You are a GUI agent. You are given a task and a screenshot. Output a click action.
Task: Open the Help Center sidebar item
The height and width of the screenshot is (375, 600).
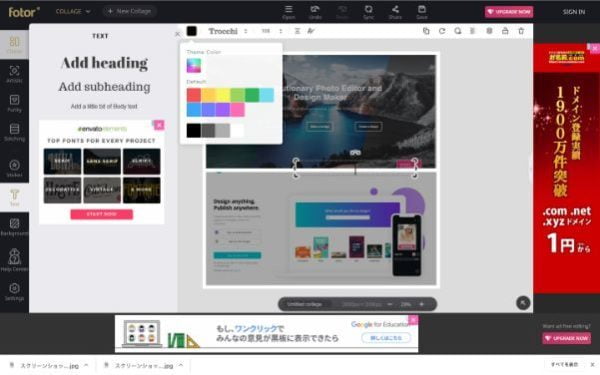click(x=15, y=260)
